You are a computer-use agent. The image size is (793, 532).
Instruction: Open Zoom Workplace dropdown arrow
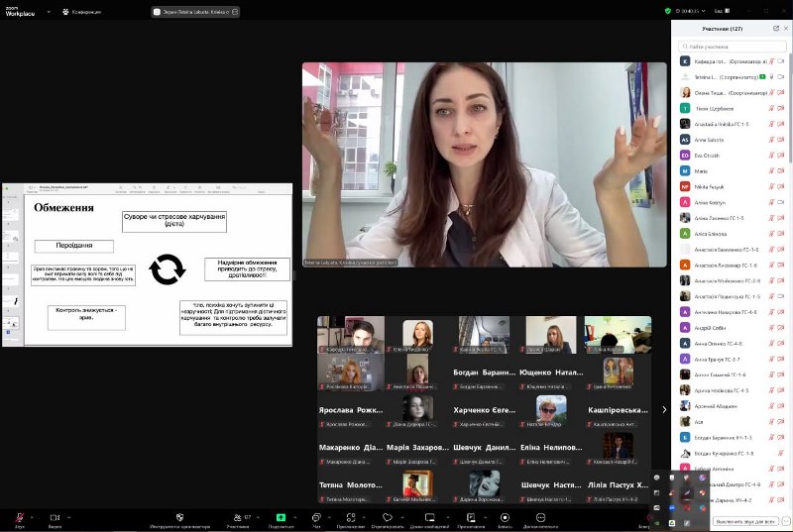pyautogui.click(x=49, y=12)
